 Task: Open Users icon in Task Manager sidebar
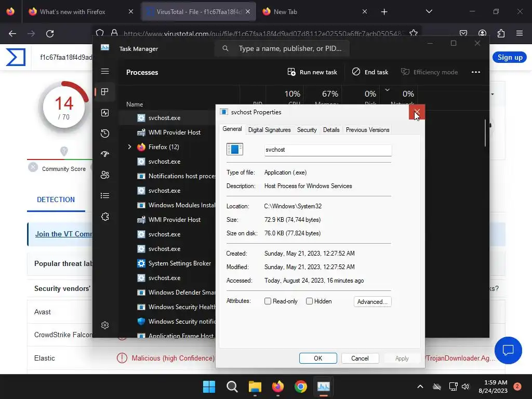click(x=105, y=175)
